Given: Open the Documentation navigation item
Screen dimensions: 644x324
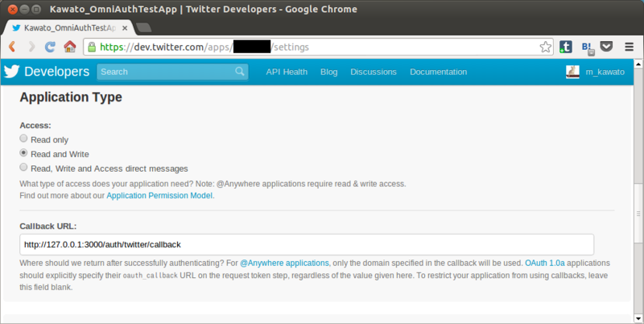Looking at the screenshot, I should click(x=438, y=72).
